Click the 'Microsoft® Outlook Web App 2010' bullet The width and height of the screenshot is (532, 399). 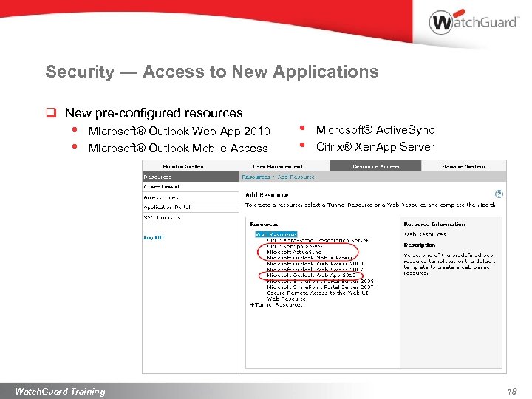coord(179,132)
